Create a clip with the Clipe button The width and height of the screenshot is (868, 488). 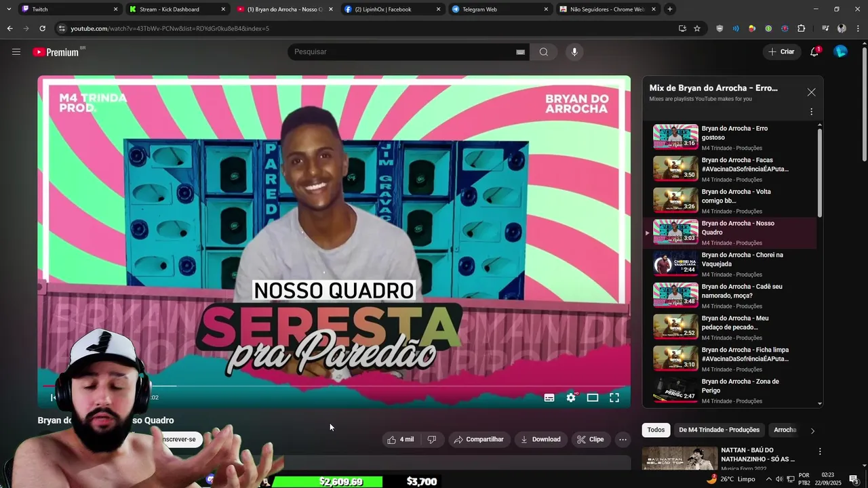590,439
